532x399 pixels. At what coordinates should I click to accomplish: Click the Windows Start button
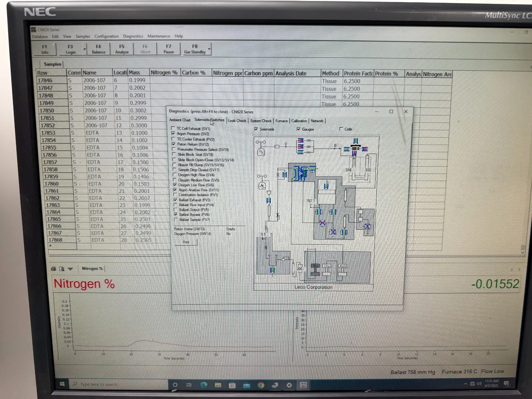click(x=62, y=384)
